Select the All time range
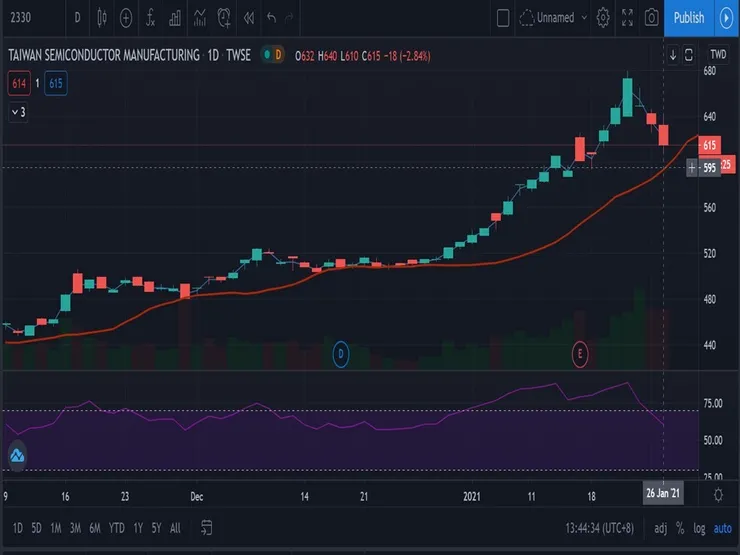This screenshot has width=740, height=555. 175,528
